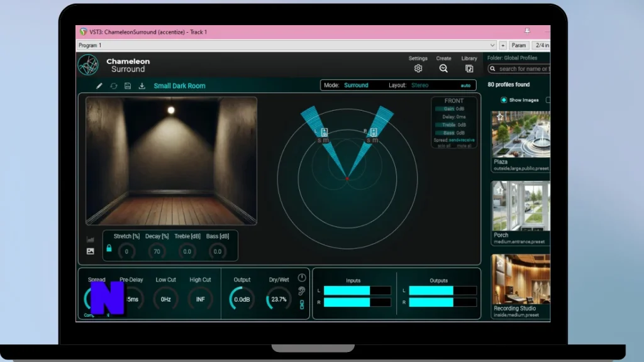Click the red listener position dot
644x362 pixels.
(x=347, y=179)
